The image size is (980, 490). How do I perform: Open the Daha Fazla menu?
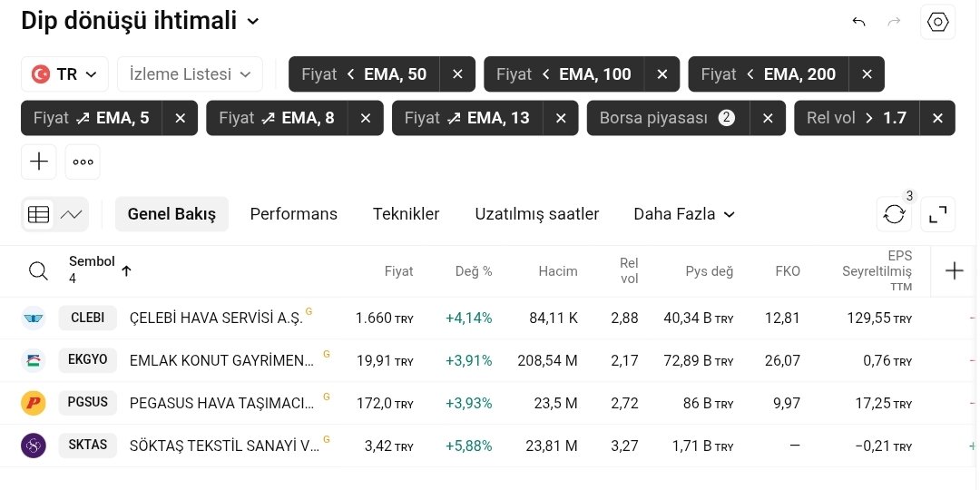coord(684,214)
